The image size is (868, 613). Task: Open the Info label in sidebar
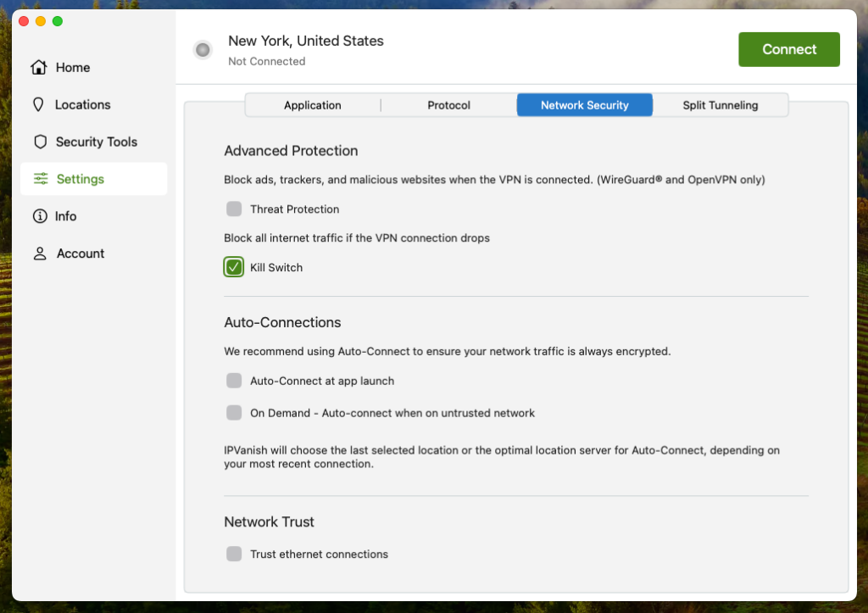65,216
